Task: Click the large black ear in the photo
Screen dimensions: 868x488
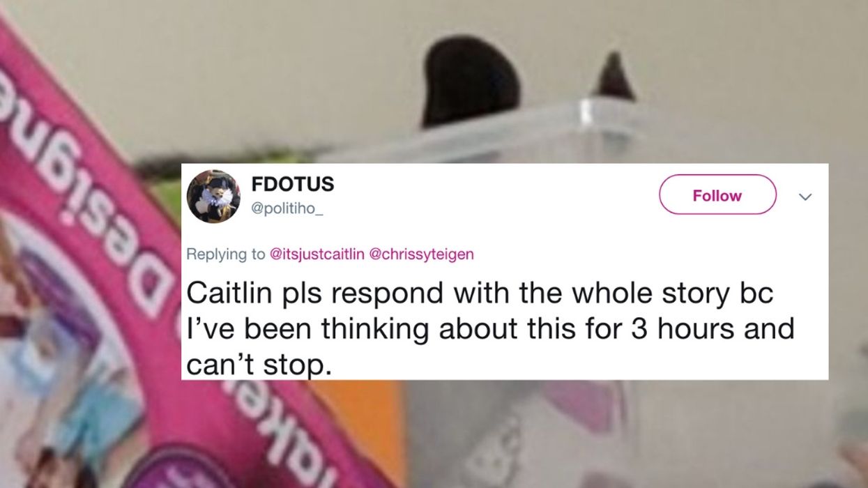Action: (470, 81)
